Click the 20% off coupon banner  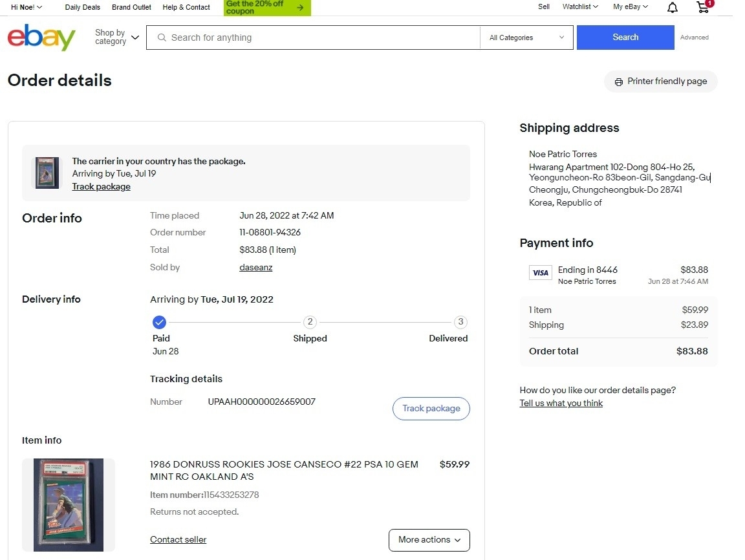click(267, 7)
